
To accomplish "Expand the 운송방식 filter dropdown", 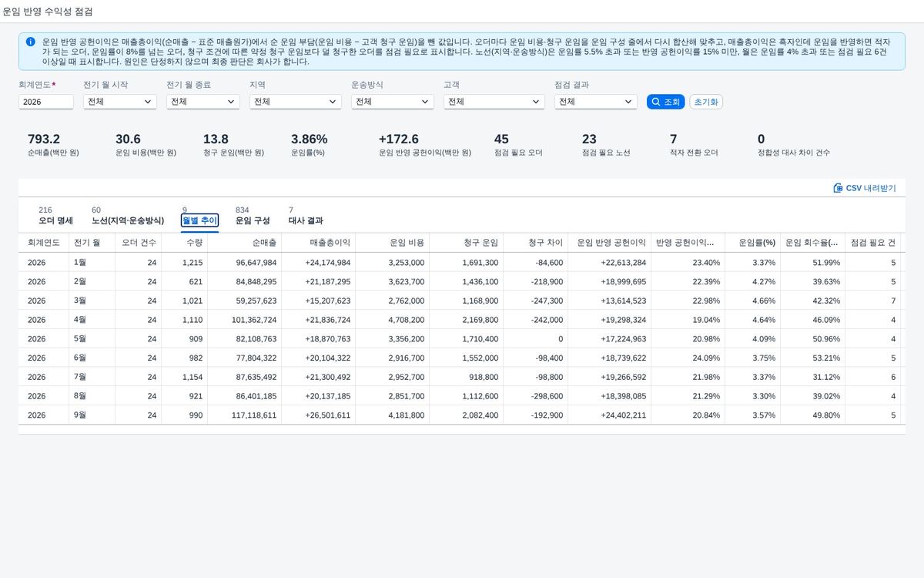I will coord(392,102).
